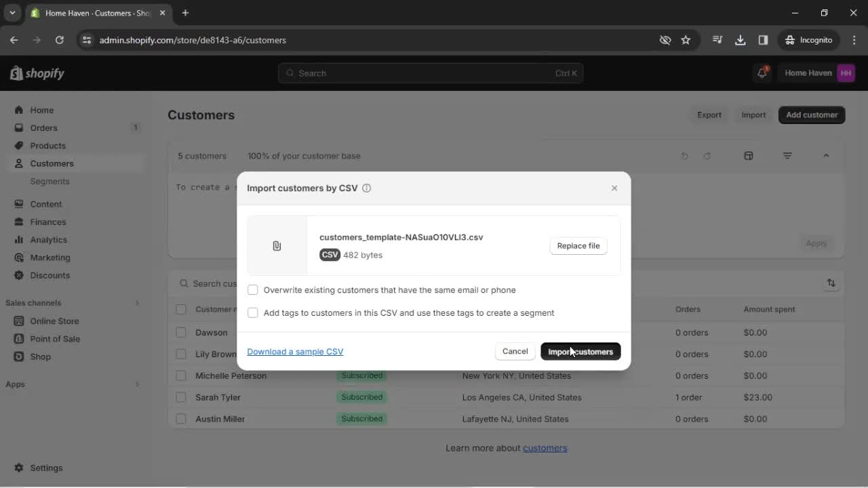Expand the Apps section
The width and height of the screenshot is (868, 488).
tap(136, 384)
